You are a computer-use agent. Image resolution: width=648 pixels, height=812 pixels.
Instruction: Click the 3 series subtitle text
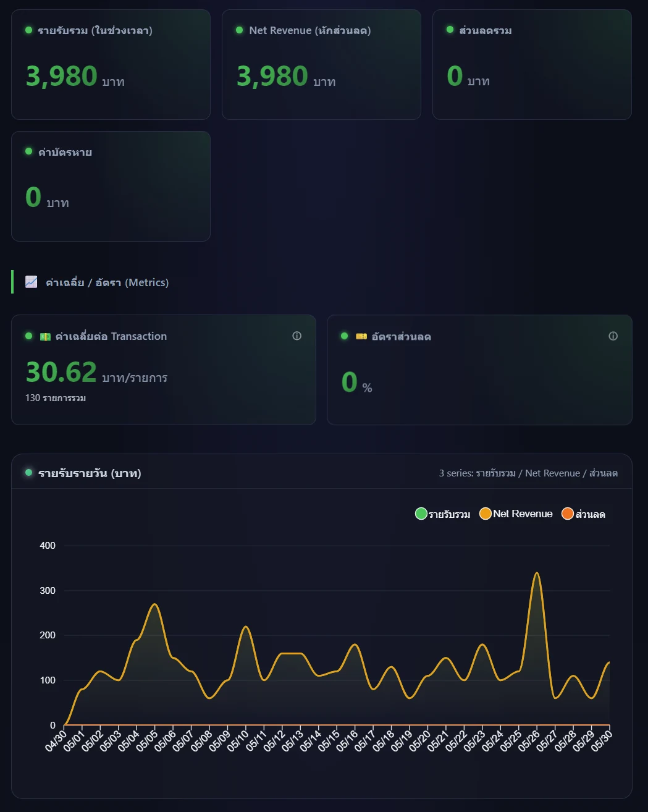tap(528, 473)
